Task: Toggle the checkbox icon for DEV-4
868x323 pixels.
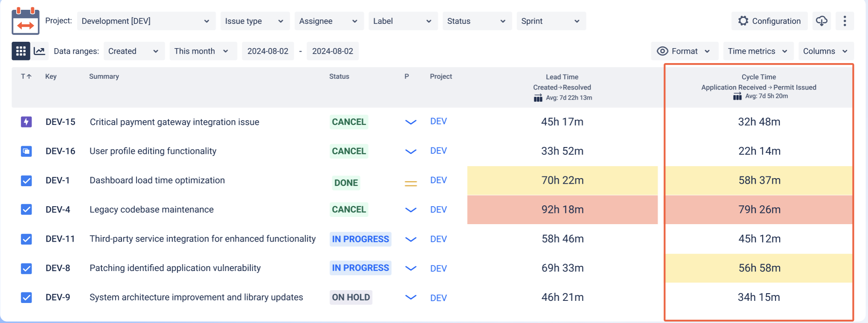Action: (x=26, y=210)
